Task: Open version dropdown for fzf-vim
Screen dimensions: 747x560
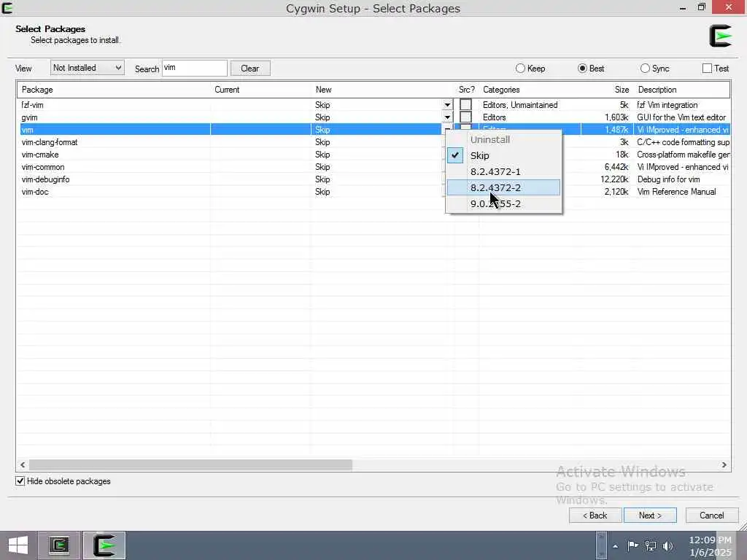Action: (447, 105)
